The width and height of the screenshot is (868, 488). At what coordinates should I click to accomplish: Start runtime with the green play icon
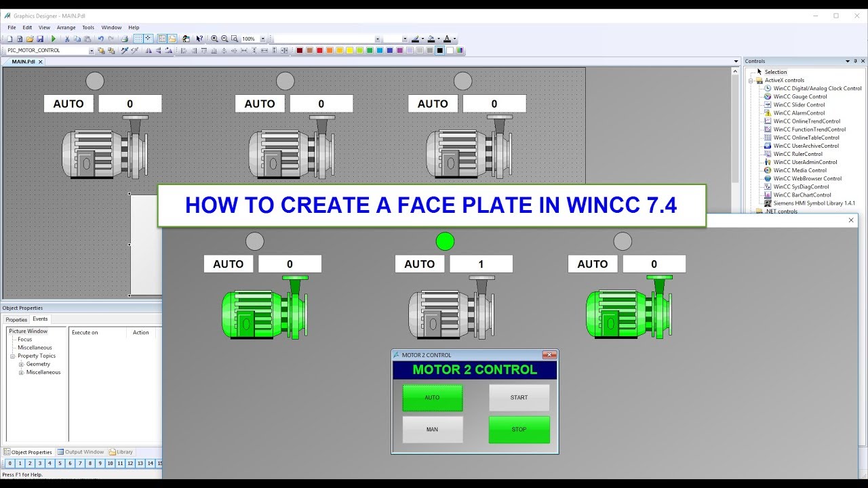click(x=54, y=39)
